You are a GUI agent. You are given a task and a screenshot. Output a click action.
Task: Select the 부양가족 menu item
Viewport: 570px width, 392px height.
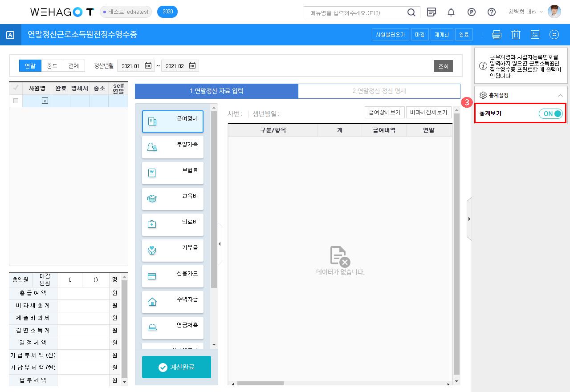[x=173, y=147]
